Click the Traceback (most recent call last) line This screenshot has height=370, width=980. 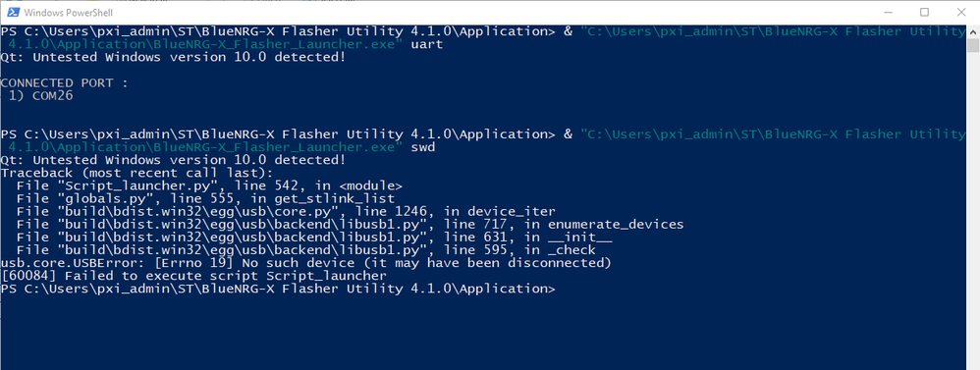(136, 173)
